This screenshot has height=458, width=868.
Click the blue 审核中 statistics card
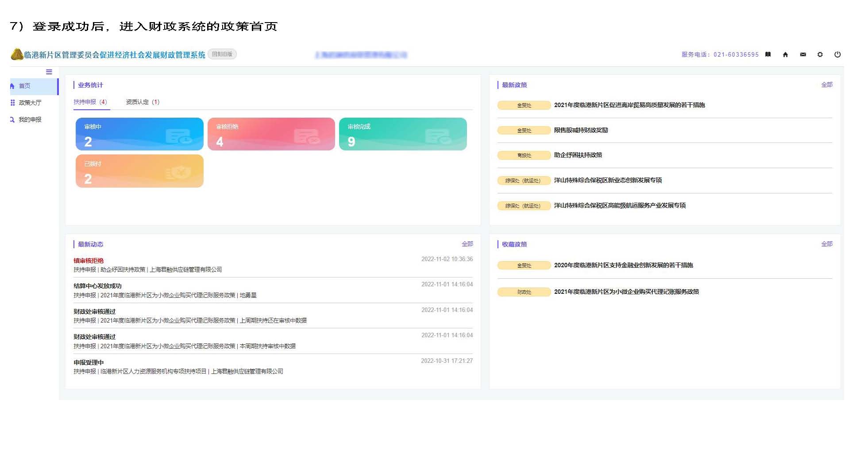139,134
